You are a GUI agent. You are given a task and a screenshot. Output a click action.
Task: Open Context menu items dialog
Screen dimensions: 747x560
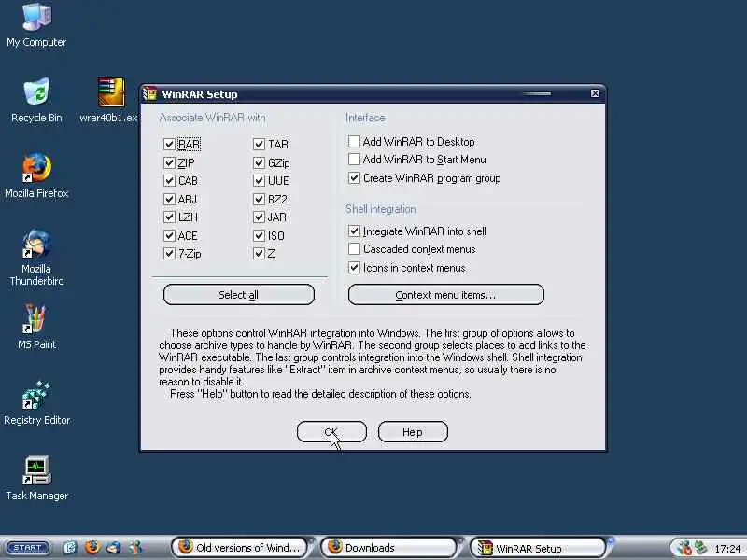pyautogui.click(x=446, y=295)
